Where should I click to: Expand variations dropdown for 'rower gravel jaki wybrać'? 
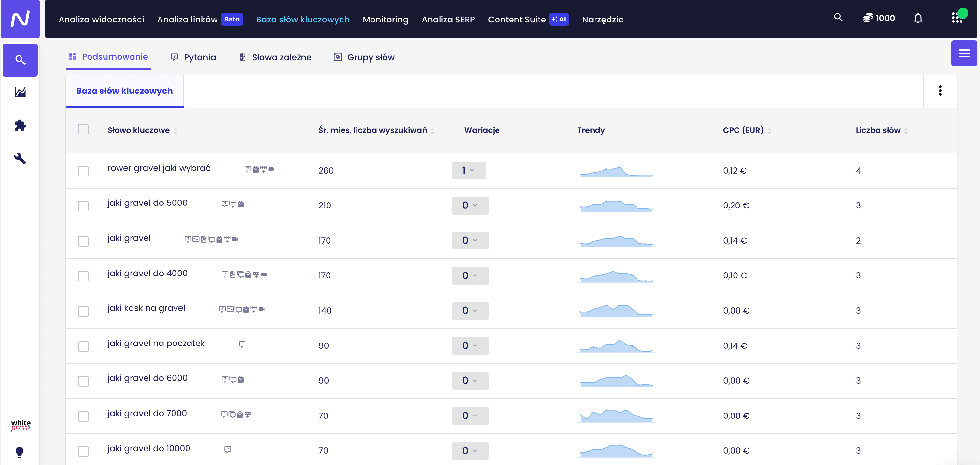pos(469,171)
